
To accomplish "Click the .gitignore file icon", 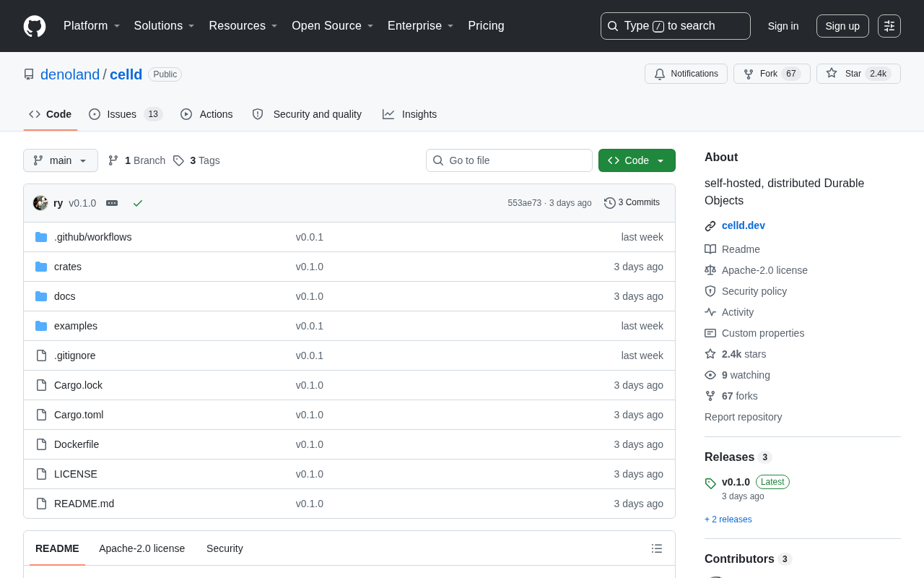I will pos(41,355).
